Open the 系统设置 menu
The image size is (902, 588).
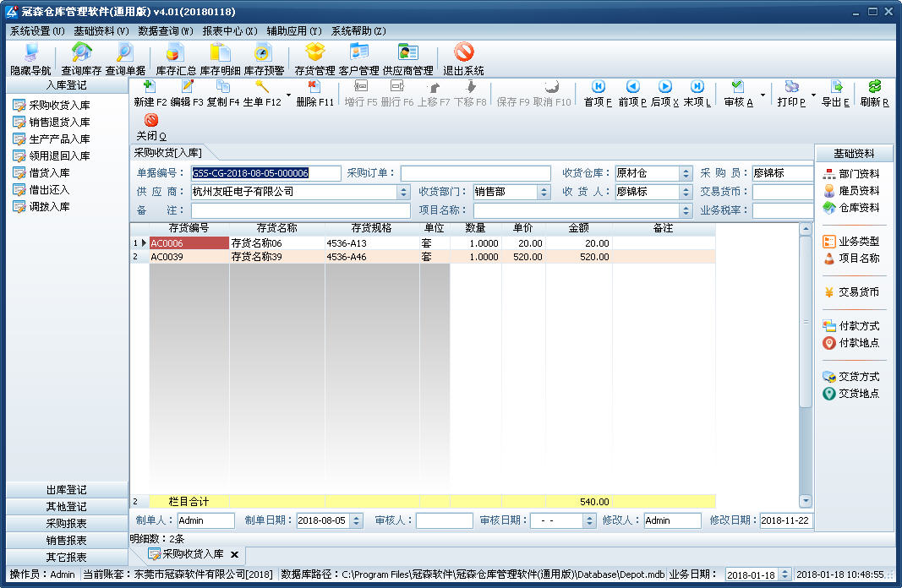37,31
